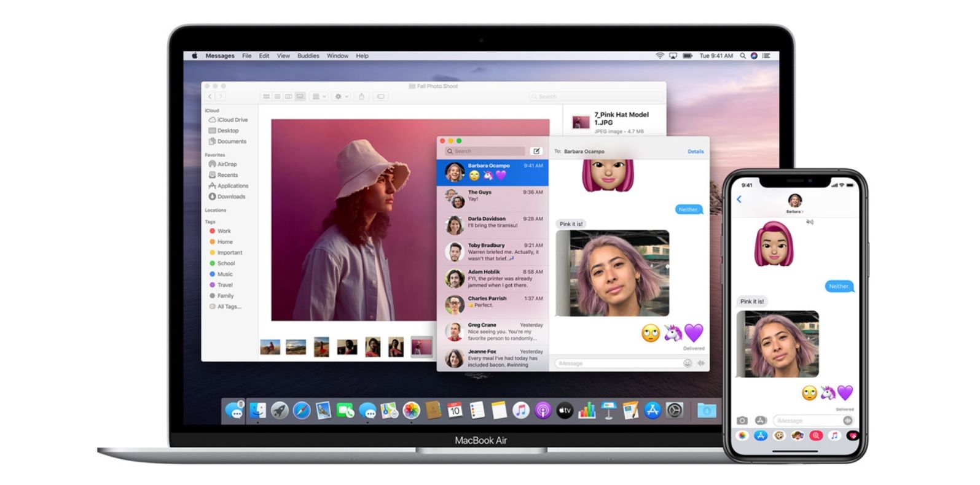The height and width of the screenshot is (485, 980).
Task: Select Downloads in Finder sidebar
Action: (x=227, y=196)
